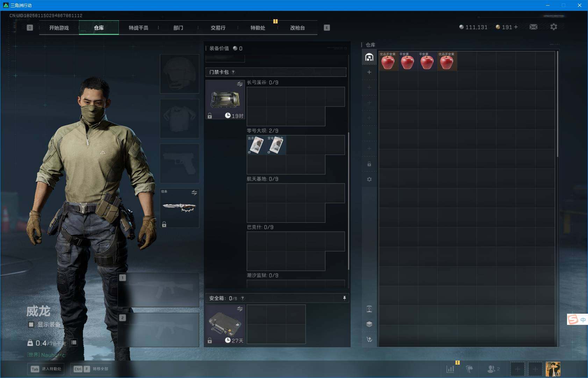Click the swap arrows on the key card case

240,84
